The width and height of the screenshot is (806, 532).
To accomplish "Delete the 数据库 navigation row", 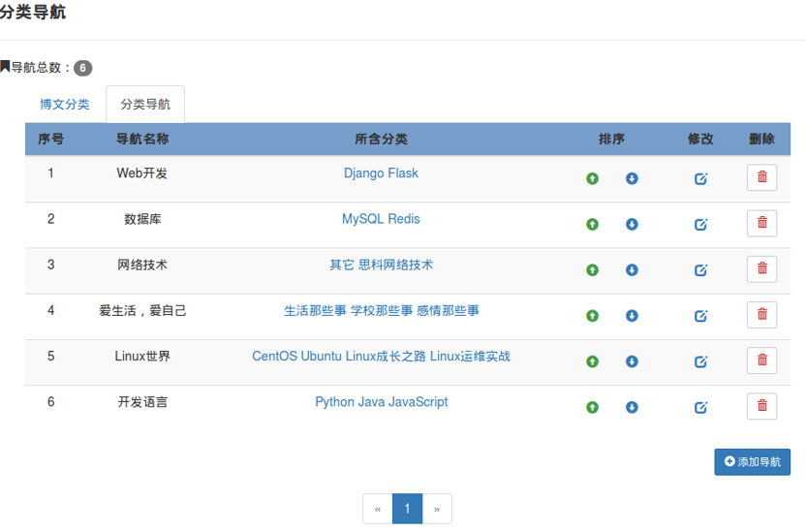I will point(761,223).
